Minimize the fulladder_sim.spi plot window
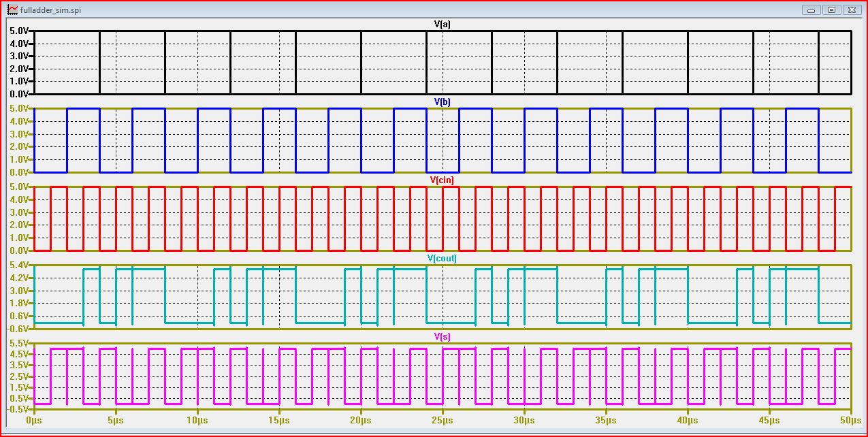Image resolution: width=868 pixels, height=437 pixels. [811, 10]
